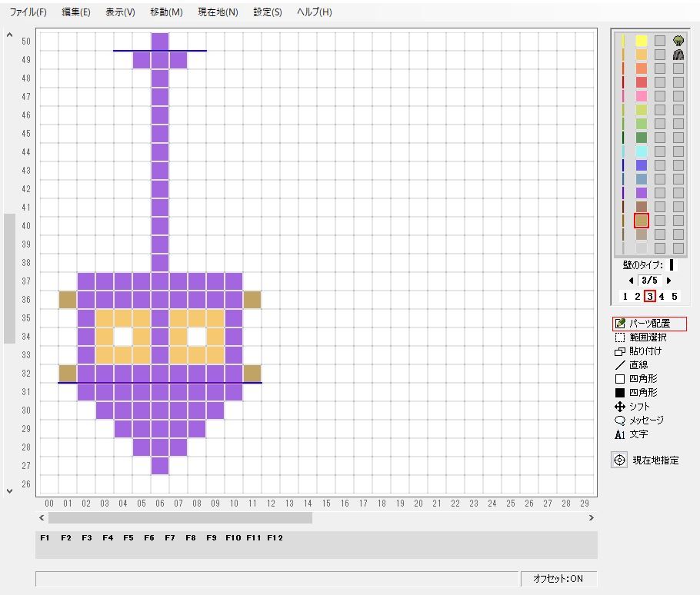This screenshot has height=595, width=700.
Task: Select the pink wall line part
Action: click(x=623, y=96)
